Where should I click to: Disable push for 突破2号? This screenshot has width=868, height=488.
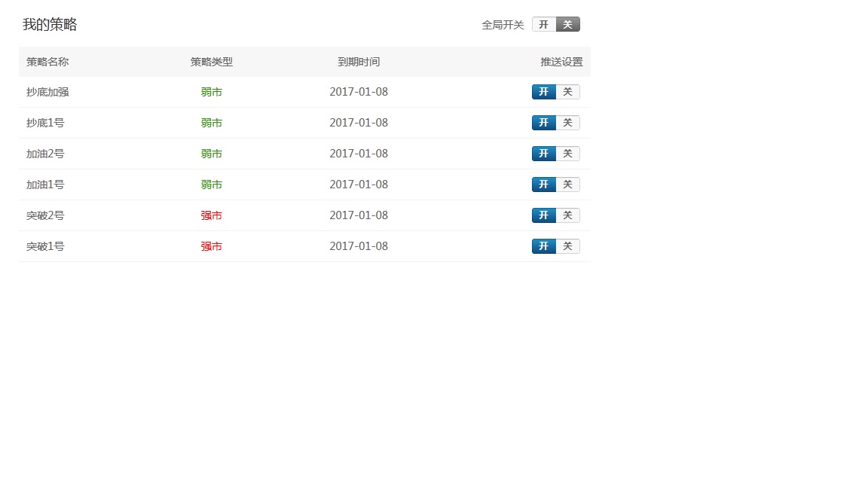(x=568, y=215)
